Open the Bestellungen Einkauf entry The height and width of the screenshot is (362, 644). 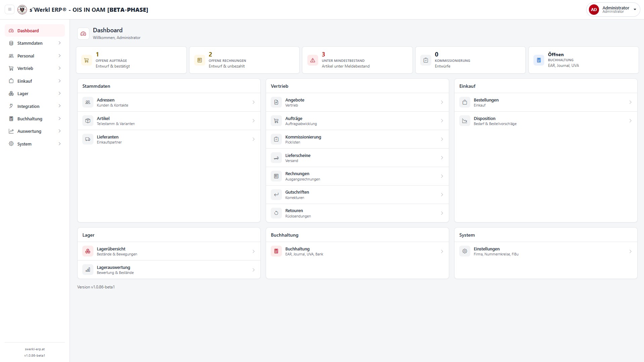[x=546, y=102]
